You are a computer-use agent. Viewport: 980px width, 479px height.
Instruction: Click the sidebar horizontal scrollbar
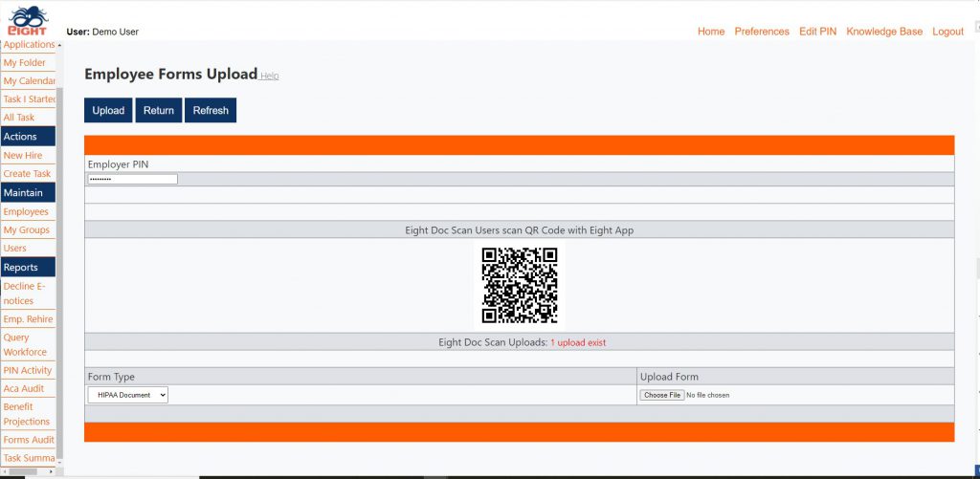(23, 471)
